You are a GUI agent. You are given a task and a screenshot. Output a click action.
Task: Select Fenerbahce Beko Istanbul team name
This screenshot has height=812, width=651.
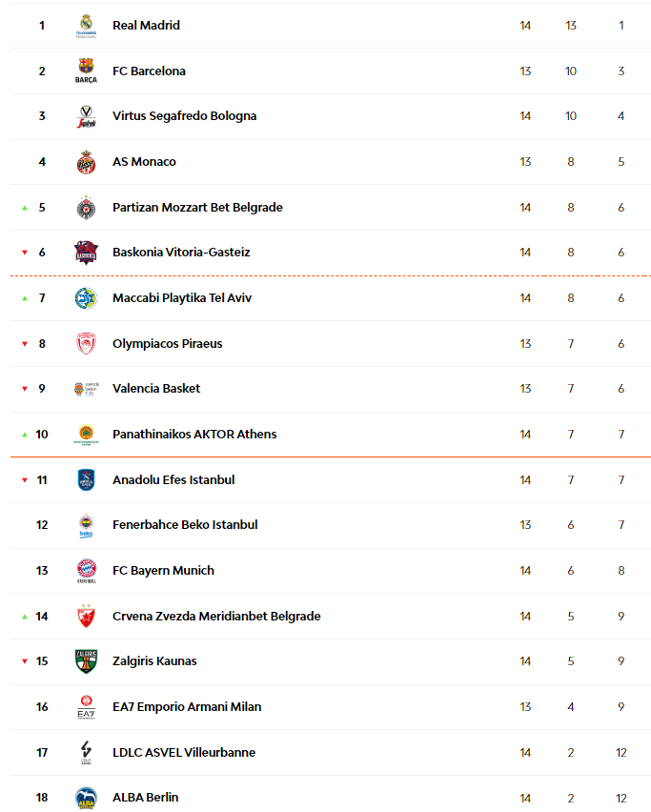185,525
